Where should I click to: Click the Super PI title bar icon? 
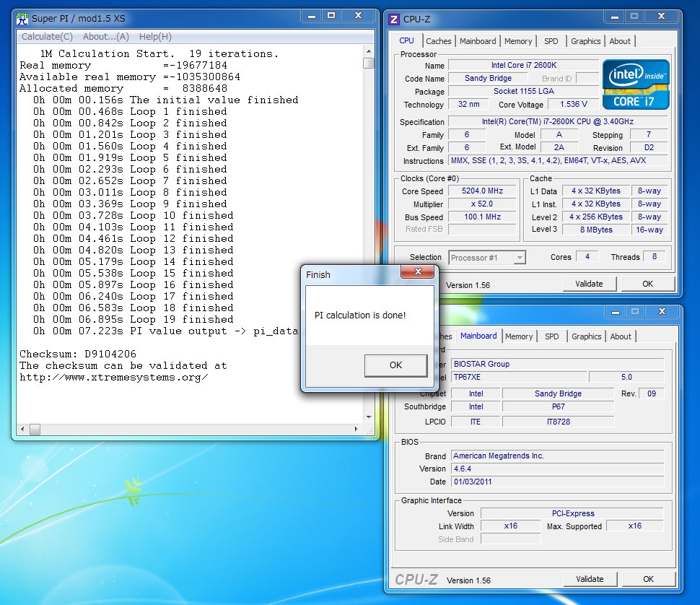(22, 17)
